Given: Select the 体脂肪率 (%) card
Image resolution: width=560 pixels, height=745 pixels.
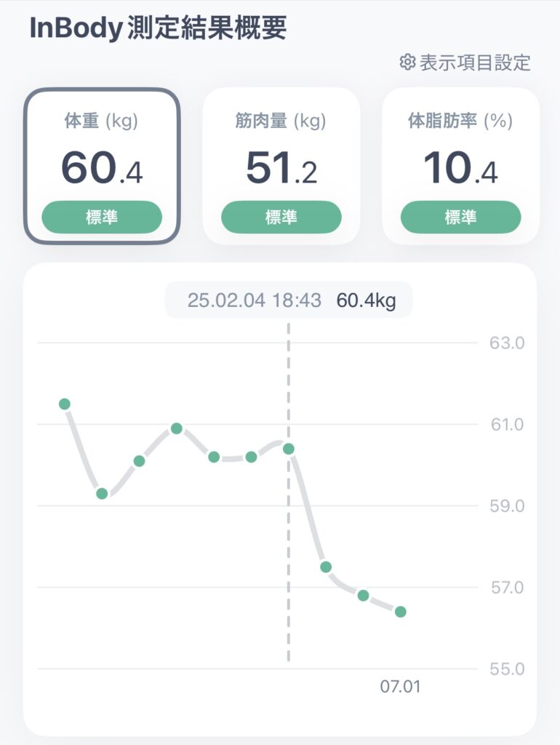Looking at the screenshot, I should [460, 166].
